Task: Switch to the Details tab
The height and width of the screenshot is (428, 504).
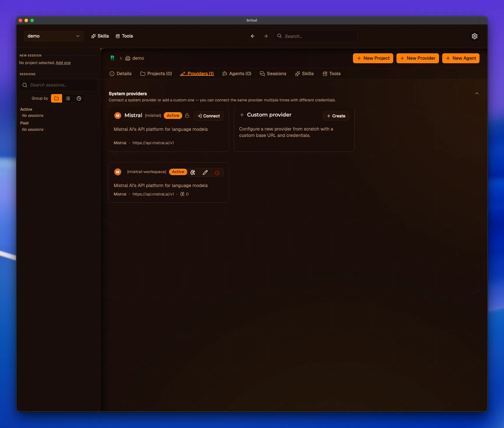Action: (x=120, y=74)
